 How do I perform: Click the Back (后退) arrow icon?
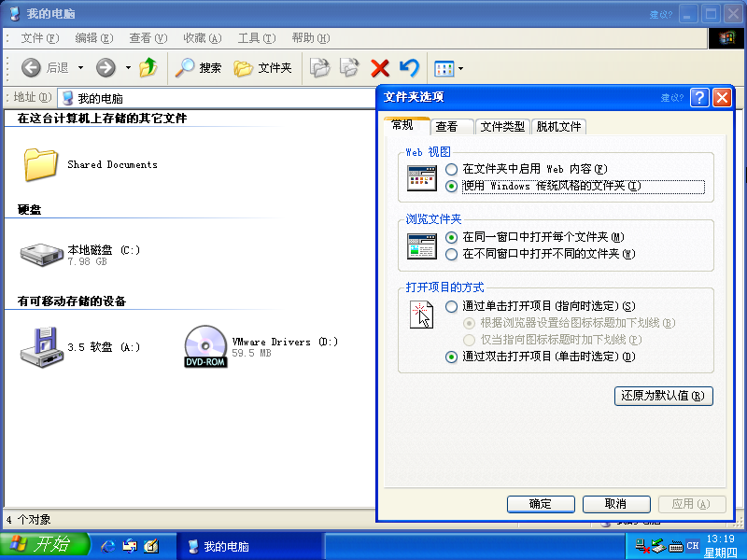pyautogui.click(x=32, y=67)
